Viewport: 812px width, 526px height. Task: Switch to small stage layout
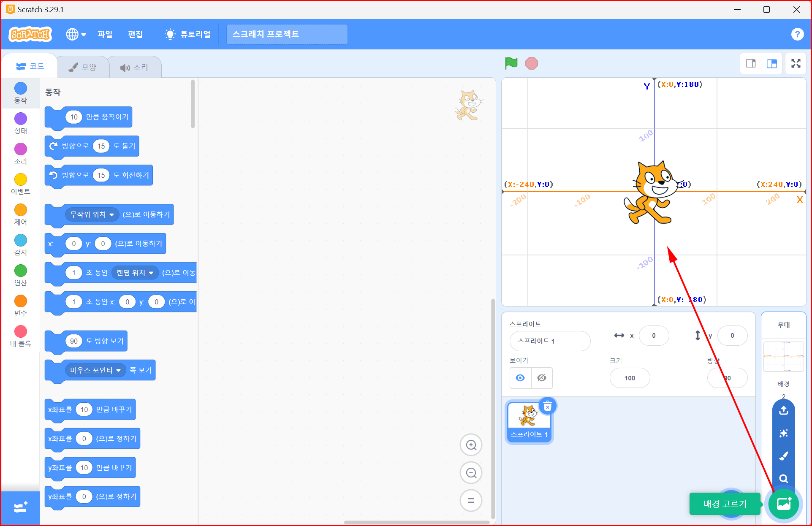pyautogui.click(x=751, y=63)
